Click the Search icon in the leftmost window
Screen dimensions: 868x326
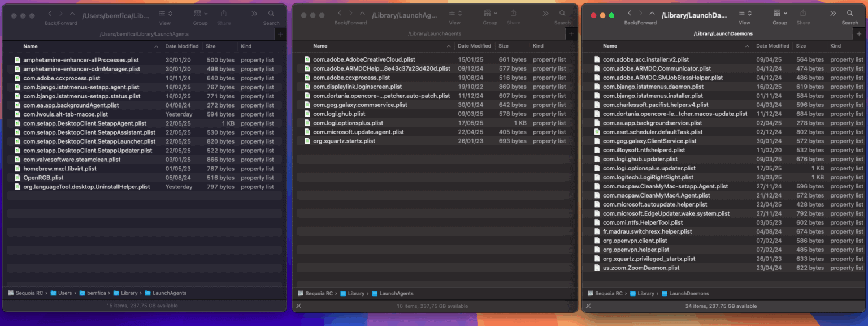coord(271,12)
